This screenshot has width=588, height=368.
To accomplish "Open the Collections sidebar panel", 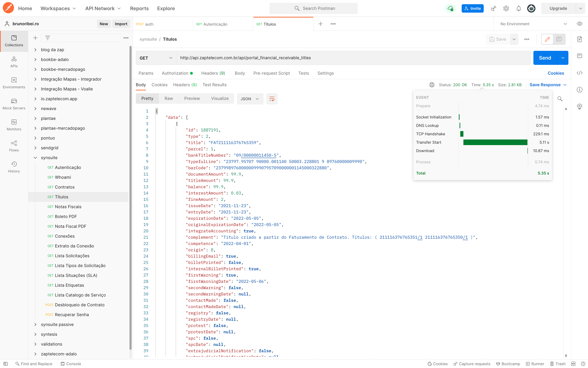I will click(x=14, y=41).
